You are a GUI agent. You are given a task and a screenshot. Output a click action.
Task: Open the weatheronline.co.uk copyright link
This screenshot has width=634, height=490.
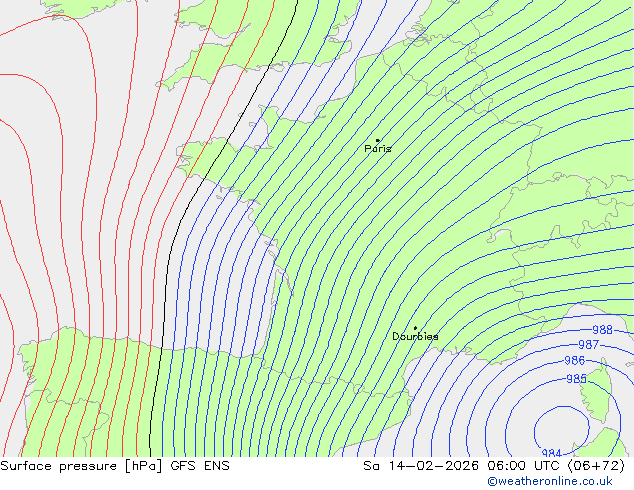[x=550, y=481]
